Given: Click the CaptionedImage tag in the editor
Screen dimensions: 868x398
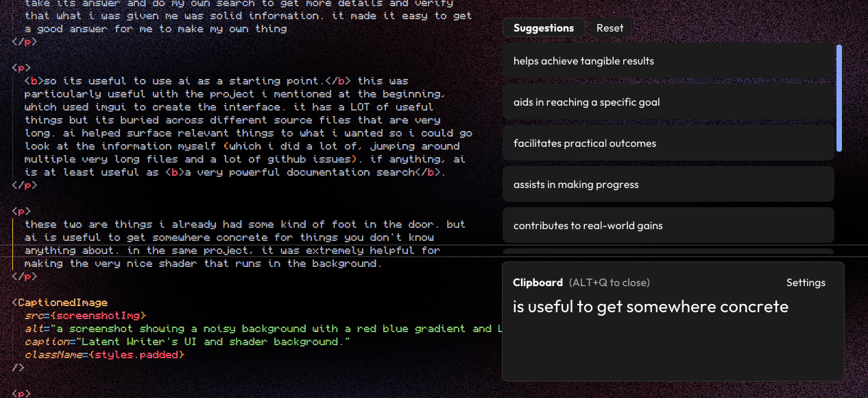Looking at the screenshot, I should click(63, 303).
